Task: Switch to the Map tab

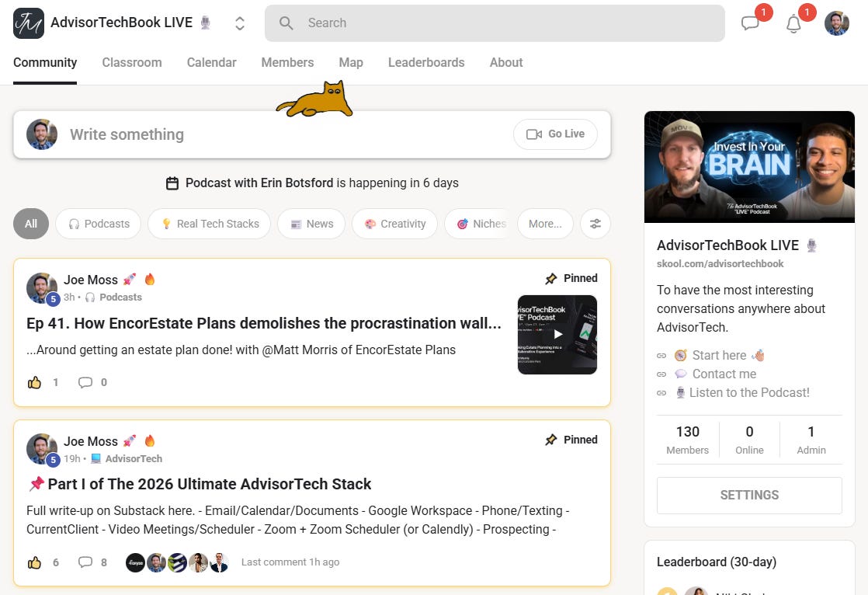Action: click(351, 63)
